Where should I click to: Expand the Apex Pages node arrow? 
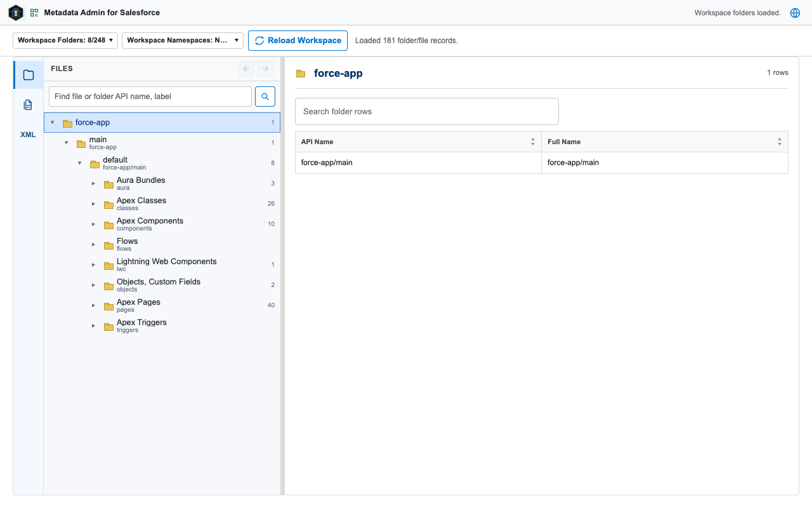(x=93, y=305)
